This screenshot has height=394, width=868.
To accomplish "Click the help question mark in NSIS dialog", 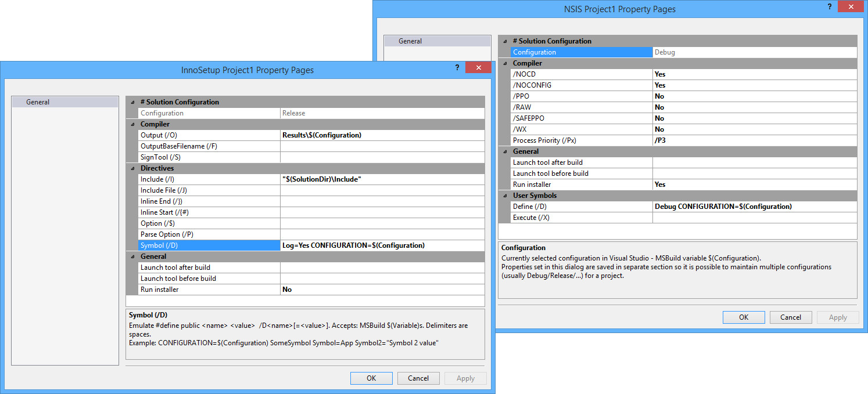I will [829, 7].
